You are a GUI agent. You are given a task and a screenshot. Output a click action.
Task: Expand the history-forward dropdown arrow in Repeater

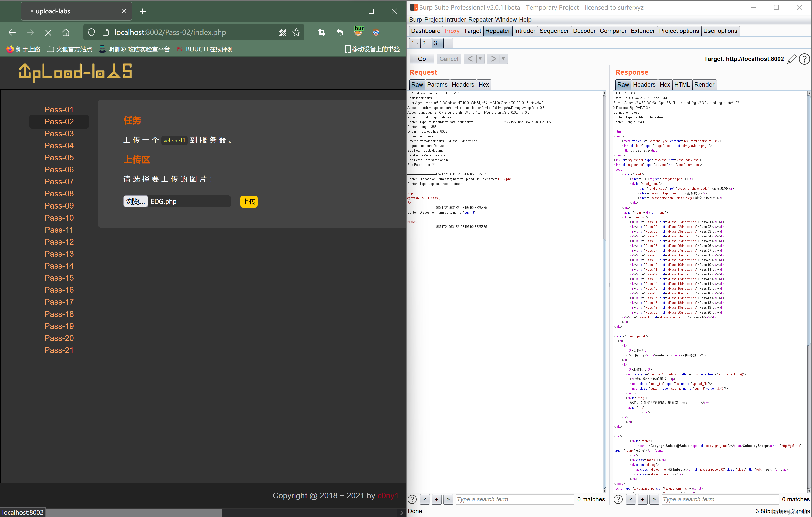[x=503, y=59]
